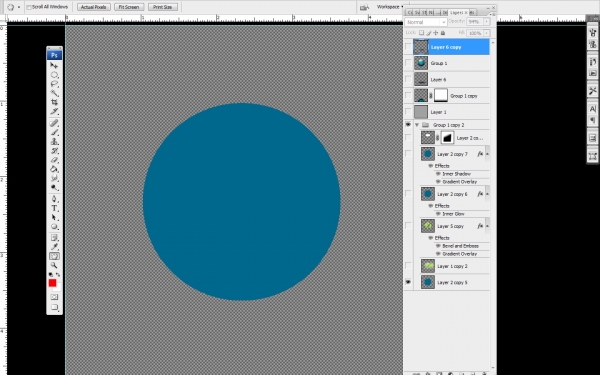Select the Eraser tool
The height and width of the screenshot is (375, 600).
click(54, 160)
